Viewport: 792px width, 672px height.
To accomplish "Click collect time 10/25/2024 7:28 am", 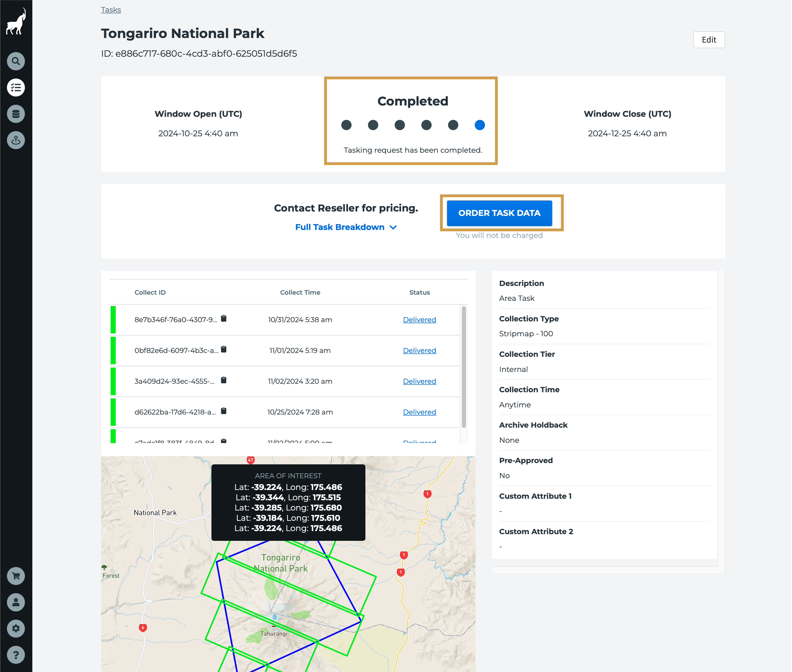I will click(300, 412).
